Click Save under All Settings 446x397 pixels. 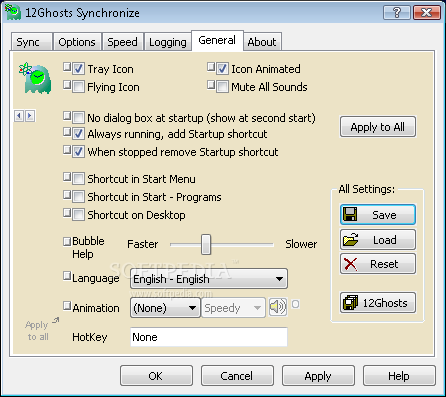(378, 215)
